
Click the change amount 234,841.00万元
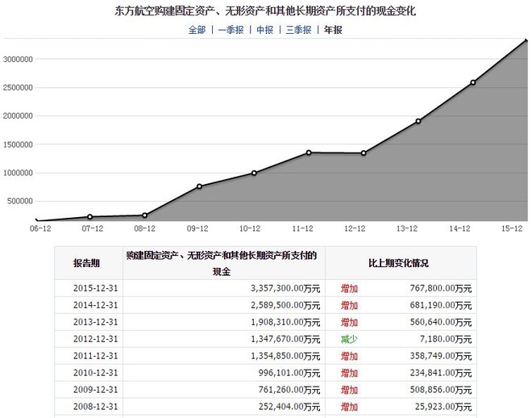coord(441,373)
